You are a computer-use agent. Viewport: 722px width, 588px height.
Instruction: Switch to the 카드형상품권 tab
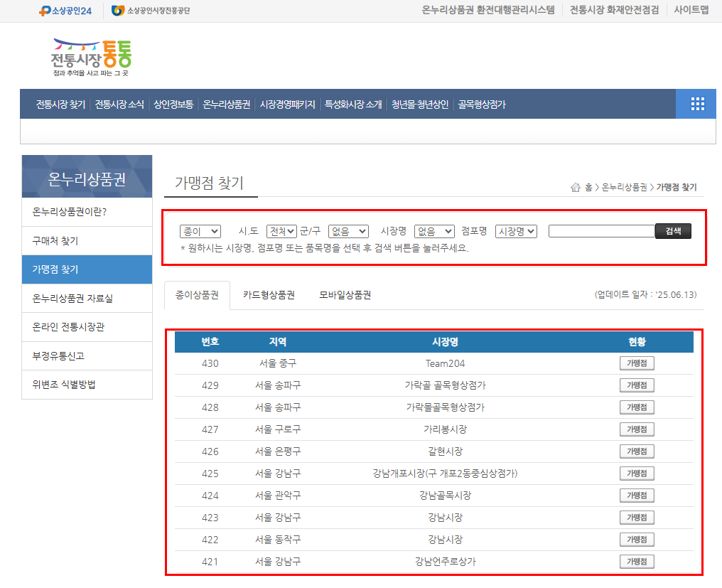pos(269,295)
